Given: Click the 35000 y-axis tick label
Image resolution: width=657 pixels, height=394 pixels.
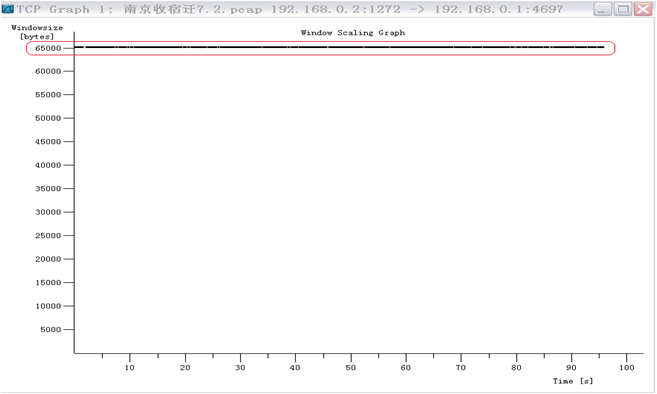Looking at the screenshot, I should click(48, 189).
